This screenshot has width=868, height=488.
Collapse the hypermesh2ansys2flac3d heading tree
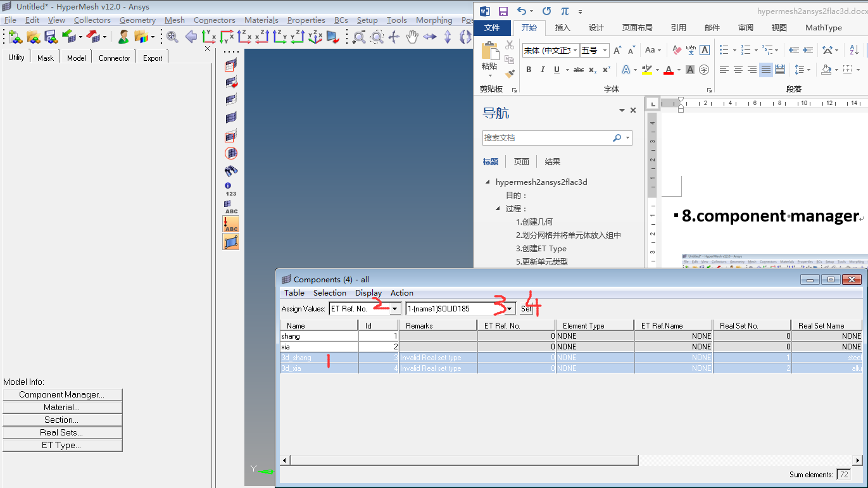(x=487, y=182)
